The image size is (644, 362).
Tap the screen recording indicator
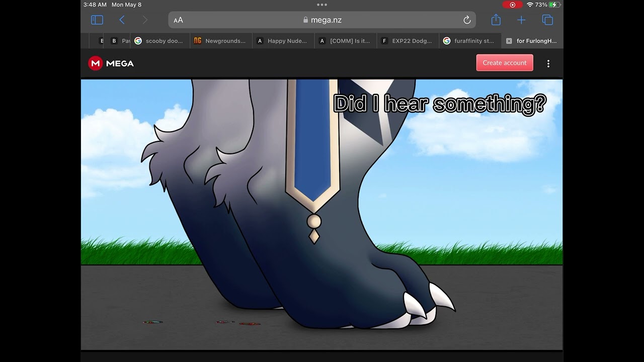[x=513, y=5]
